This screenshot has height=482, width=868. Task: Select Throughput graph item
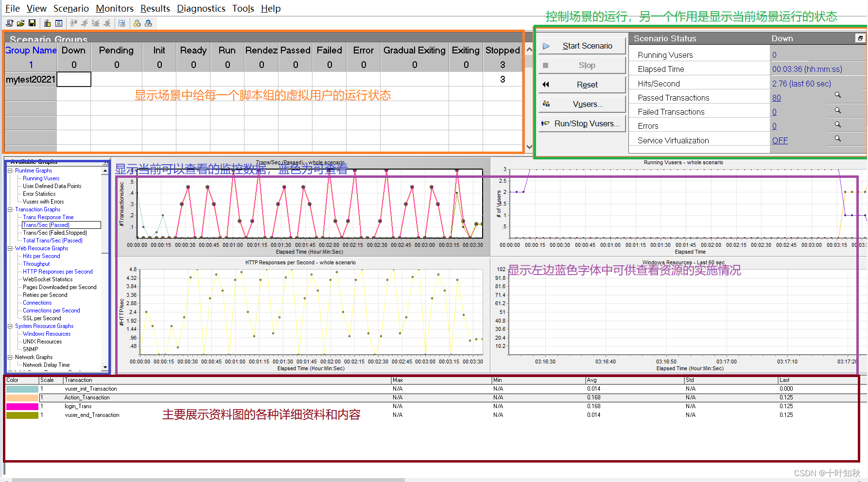36,264
